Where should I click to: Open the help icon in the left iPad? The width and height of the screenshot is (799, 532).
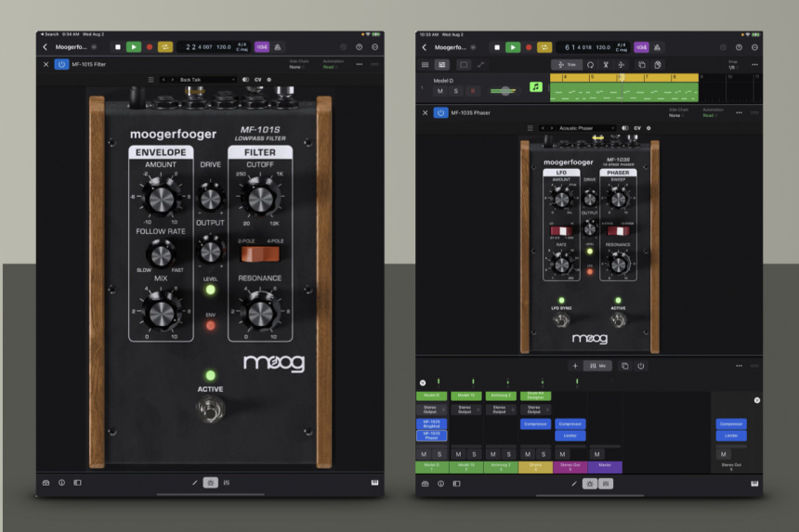[360, 46]
